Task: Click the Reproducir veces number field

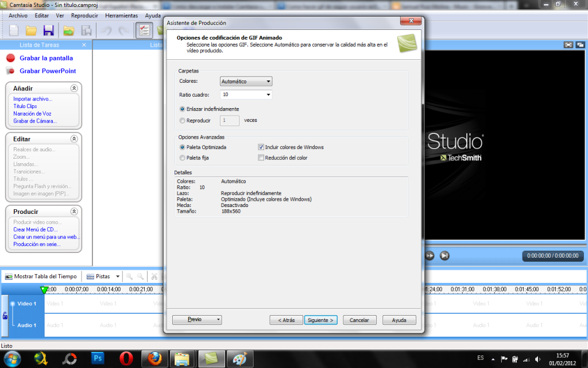Action: (x=230, y=121)
